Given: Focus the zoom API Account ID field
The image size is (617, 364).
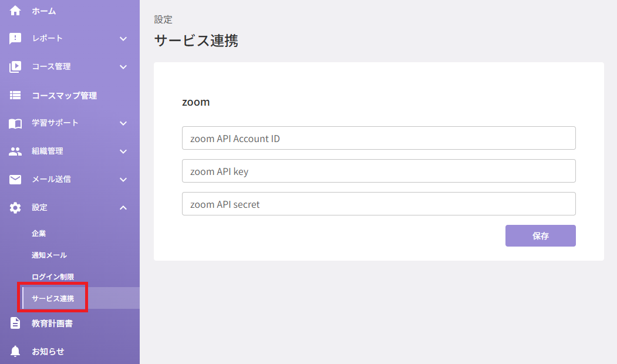Looking at the screenshot, I should (379, 138).
